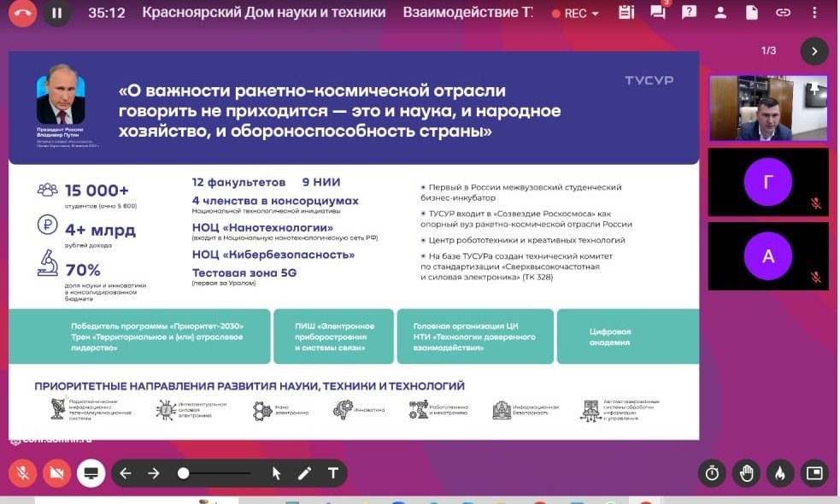The width and height of the screenshot is (840, 504).
Task: Select participant tile with letter А
Action: (x=768, y=256)
